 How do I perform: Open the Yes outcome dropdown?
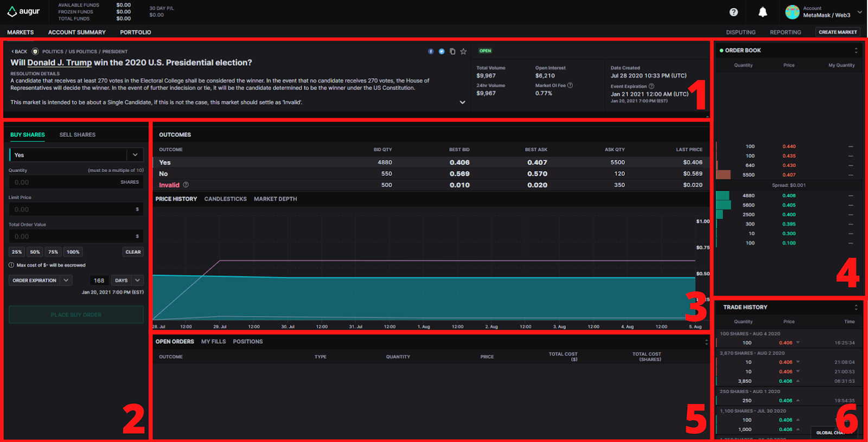click(x=76, y=155)
